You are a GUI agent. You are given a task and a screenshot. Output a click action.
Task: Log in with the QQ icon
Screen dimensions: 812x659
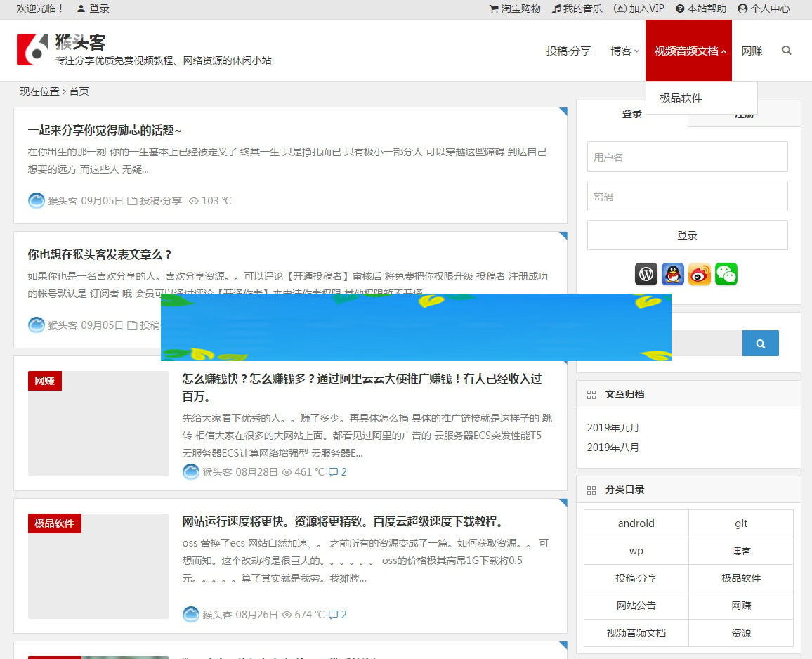[x=672, y=274]
